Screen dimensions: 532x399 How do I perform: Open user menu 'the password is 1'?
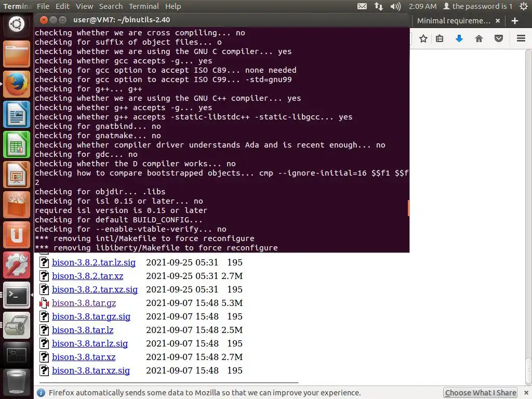click(478, 6)
